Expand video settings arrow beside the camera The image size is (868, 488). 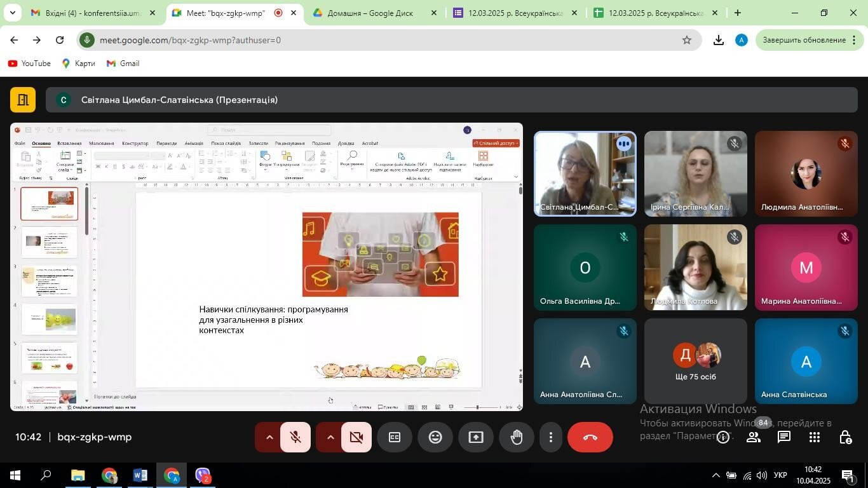click(330, 437)
